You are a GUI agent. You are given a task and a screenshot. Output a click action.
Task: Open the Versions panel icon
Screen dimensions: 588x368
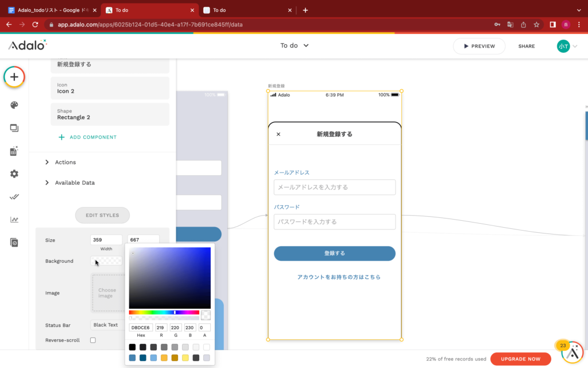[x=14, y=242]
